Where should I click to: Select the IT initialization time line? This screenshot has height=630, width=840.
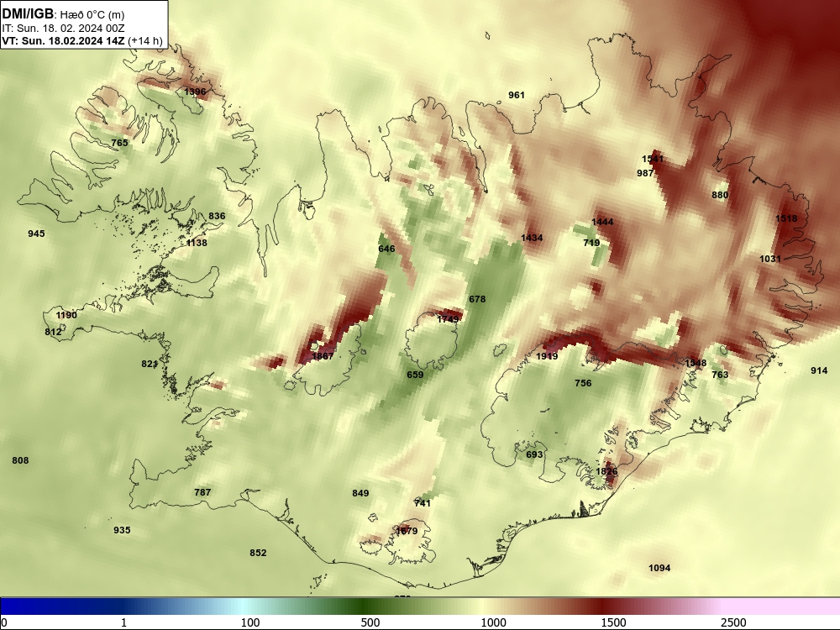[x=63, y=28]
